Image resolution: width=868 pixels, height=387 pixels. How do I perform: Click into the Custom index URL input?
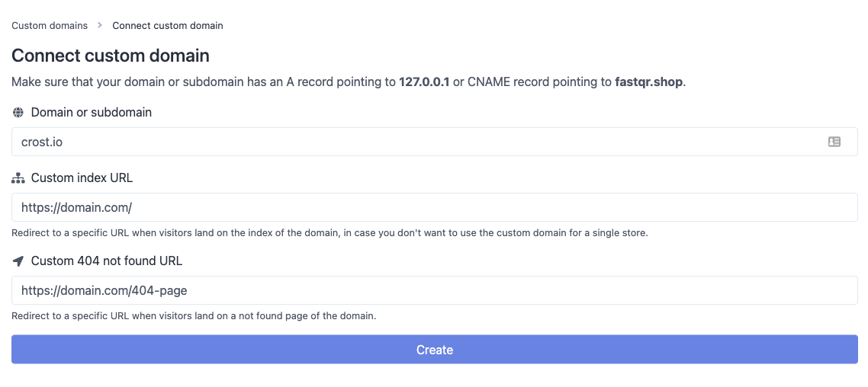[435, 207]
